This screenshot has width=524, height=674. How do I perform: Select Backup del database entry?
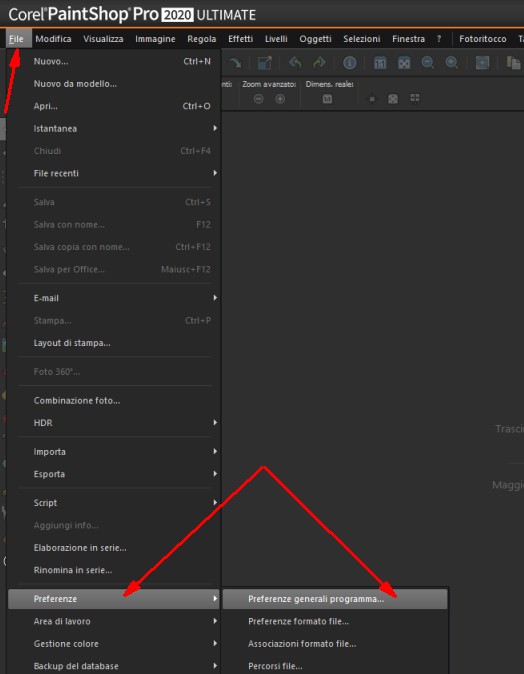pyautogui.click(x=114, y=666)
